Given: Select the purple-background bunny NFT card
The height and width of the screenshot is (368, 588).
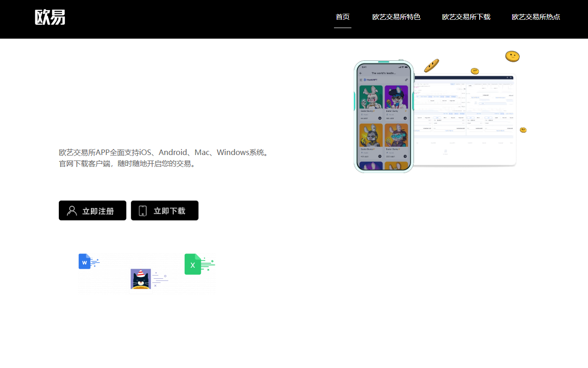Looking at the screenshot, I should (396, 103).
